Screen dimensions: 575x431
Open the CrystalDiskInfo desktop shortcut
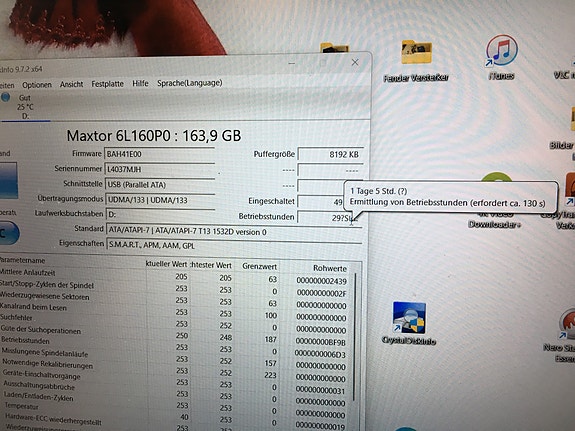409,323
